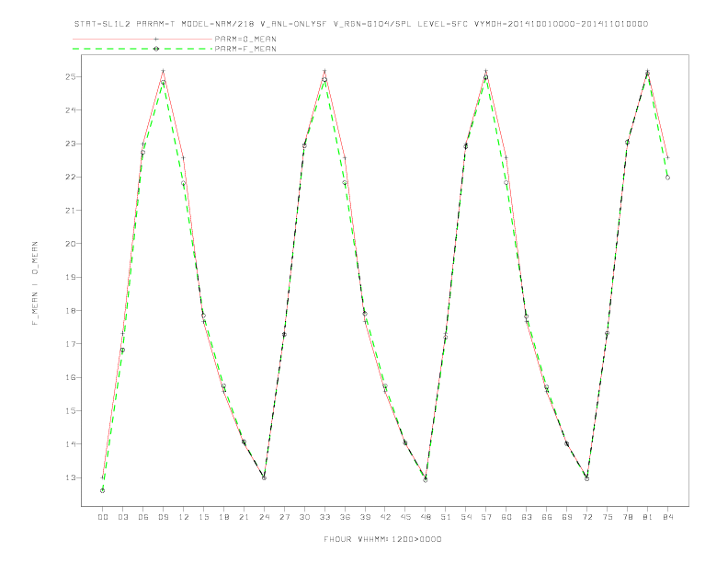This screenshot has height=563, width=728.
Task: Click x-axis forecast hour label 30
Action: point(304,517)
